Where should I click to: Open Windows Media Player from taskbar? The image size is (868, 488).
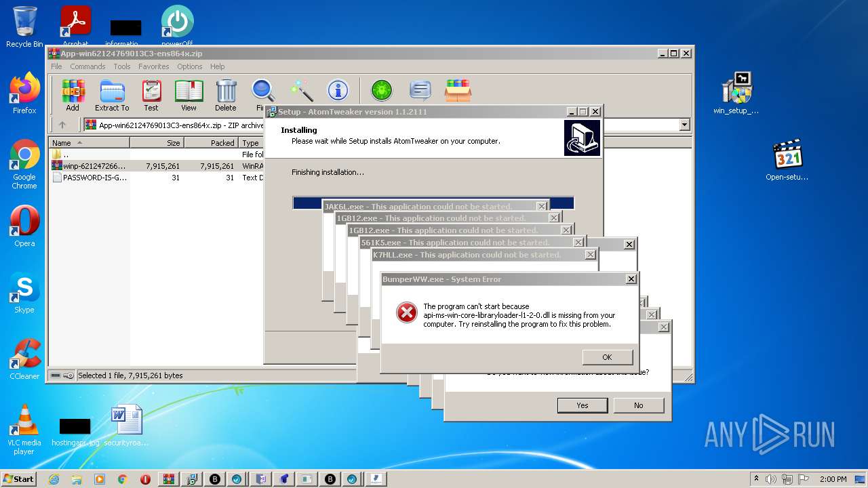(100, 479)
